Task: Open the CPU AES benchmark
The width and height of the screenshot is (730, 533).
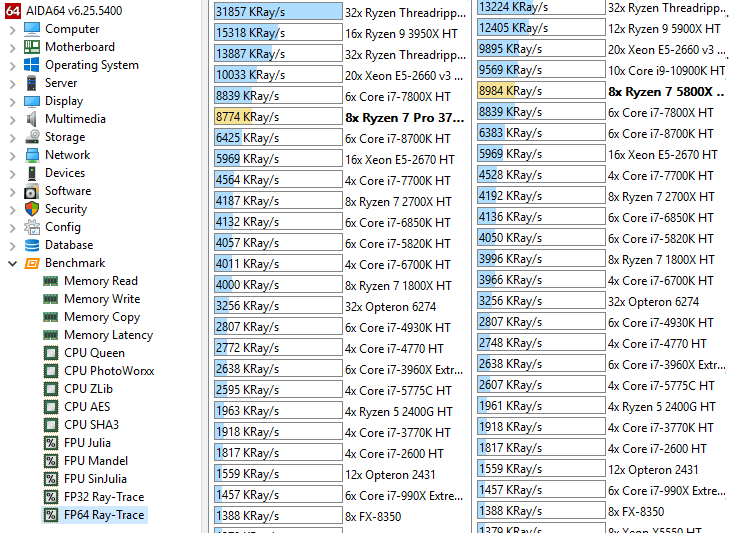Action: pyautogui.click(x=87, y=407)
